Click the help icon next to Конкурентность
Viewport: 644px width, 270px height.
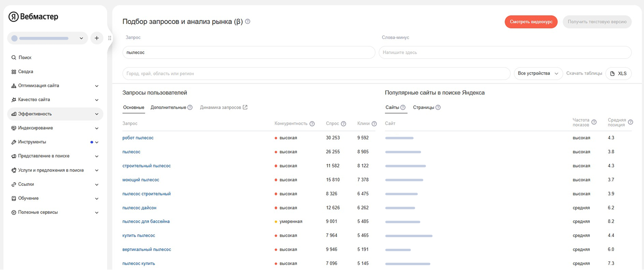tap(312, 124)
